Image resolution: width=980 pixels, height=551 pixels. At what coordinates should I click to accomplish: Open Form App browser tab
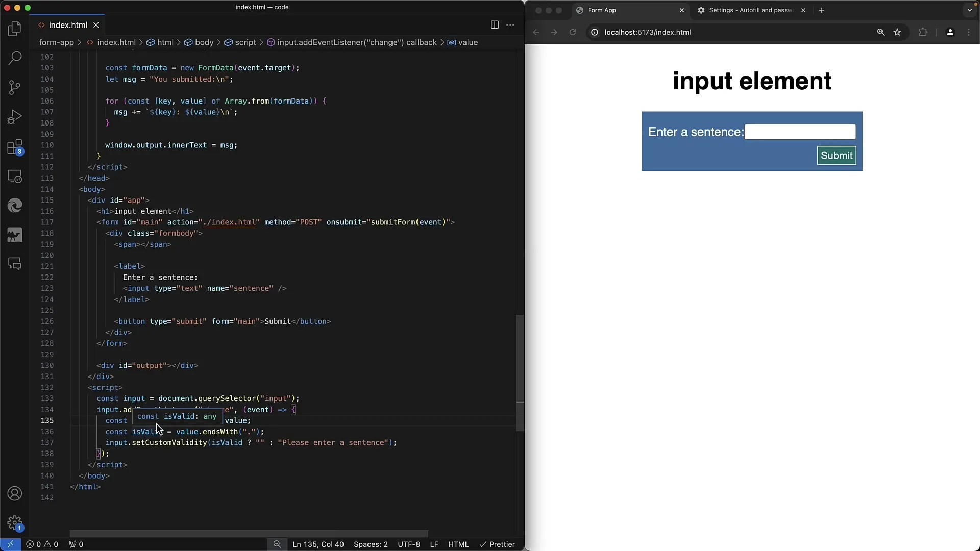602,10
